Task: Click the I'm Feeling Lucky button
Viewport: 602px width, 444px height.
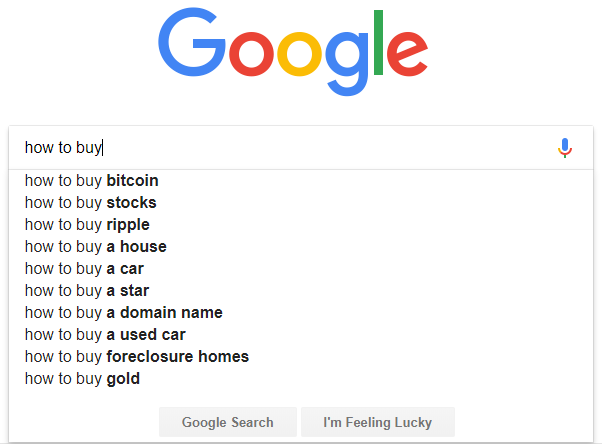Action: coord(378,422)
